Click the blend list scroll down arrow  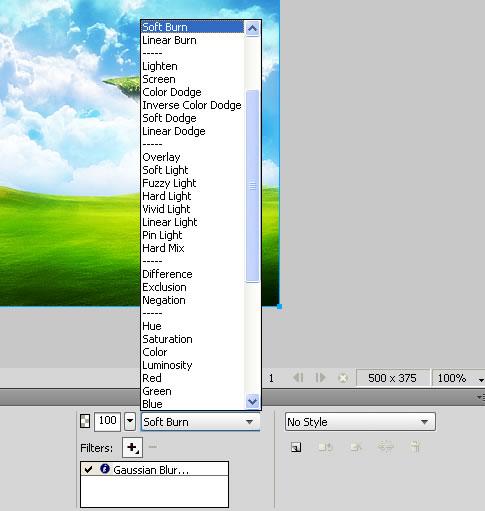coord(252,401)
